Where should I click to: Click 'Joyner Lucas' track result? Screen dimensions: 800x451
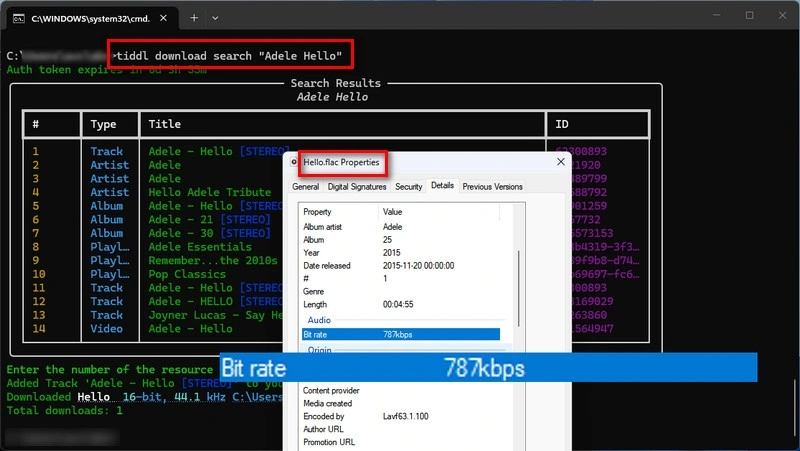(x=215, y=315)
